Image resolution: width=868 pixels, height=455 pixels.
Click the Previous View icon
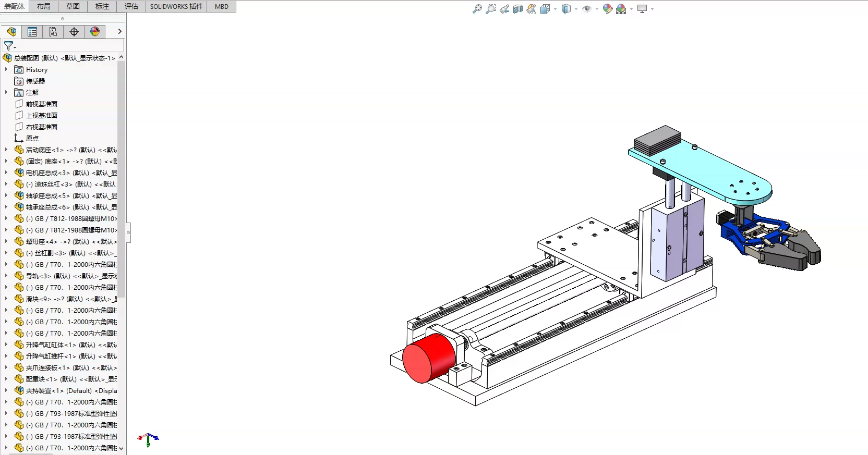[504, 9]
